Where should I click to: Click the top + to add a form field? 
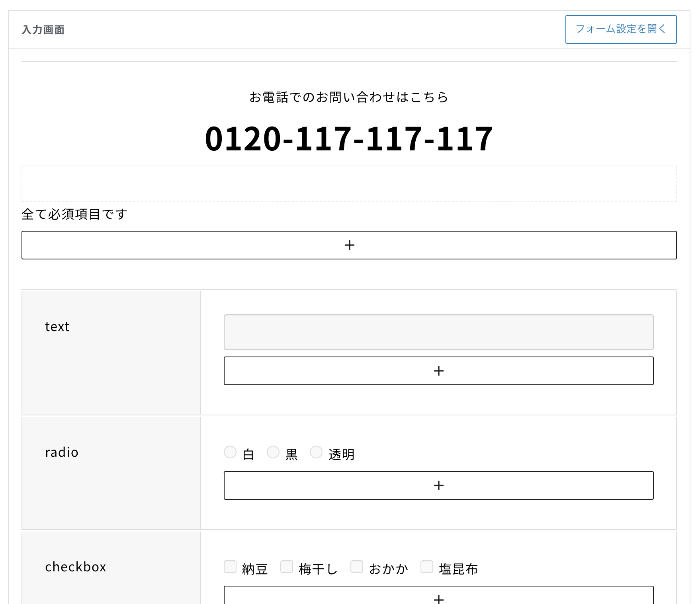349,245
